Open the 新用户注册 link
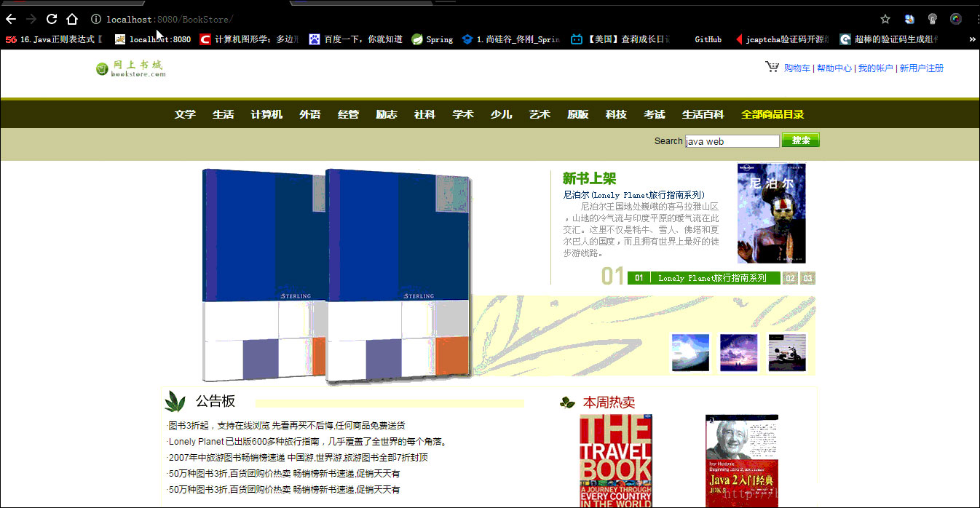 921,68
